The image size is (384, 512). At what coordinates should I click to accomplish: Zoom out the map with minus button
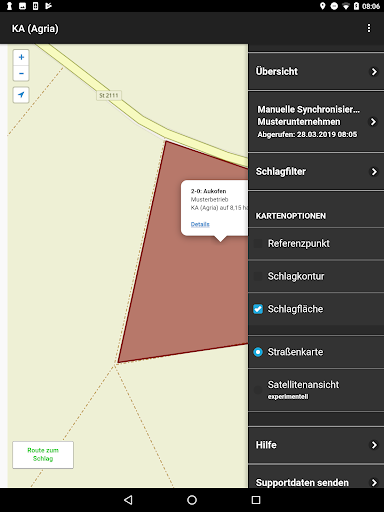click(21, 73)
